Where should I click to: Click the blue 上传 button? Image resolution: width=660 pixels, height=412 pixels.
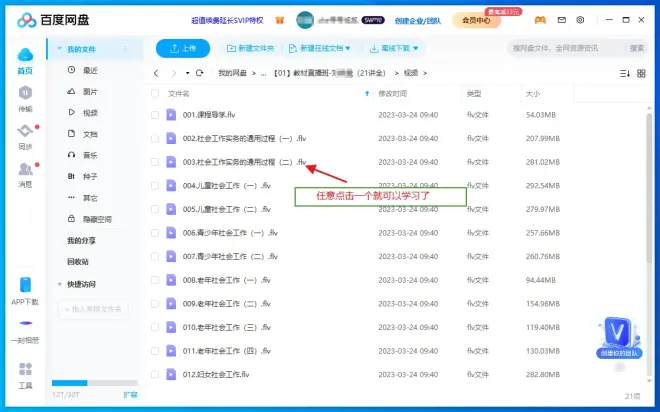(x=183, y=48)
